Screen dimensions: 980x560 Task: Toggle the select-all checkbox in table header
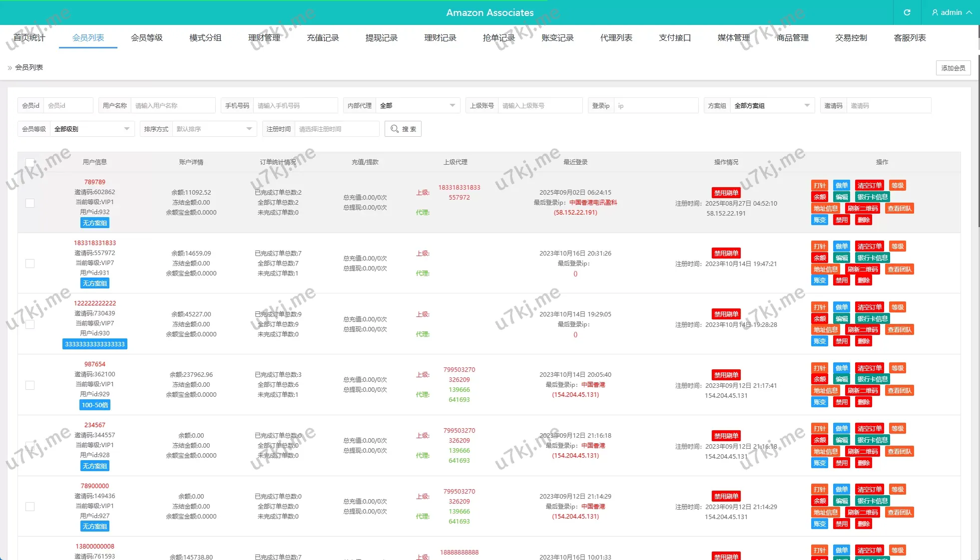pyautogui.click(x=30, y=162)
